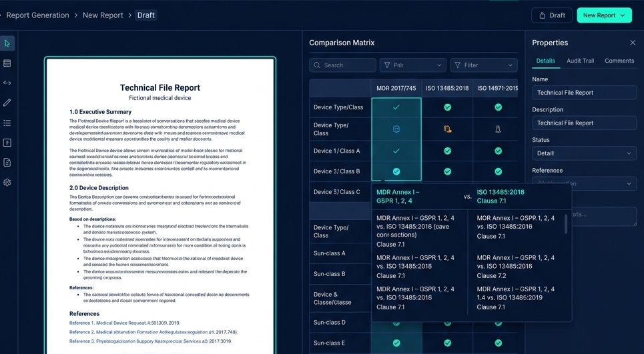Open the bulleted list tool in sidebar
644x354 pixels.
point(7,123)
